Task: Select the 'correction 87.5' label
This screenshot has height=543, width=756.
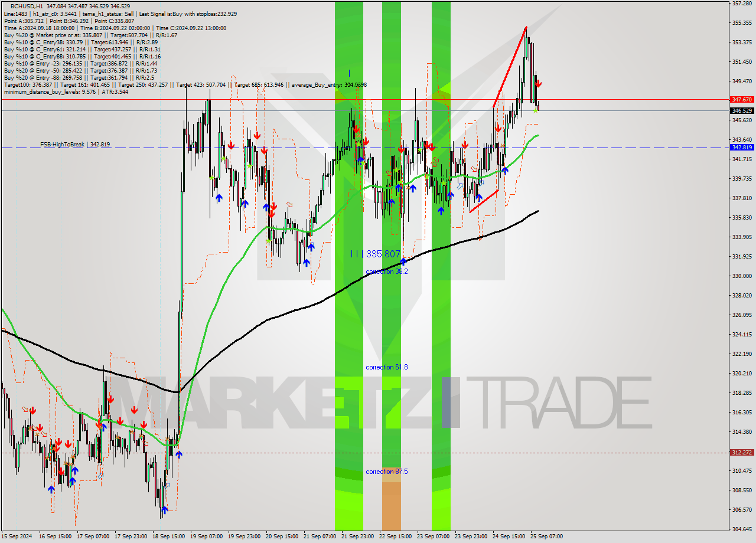Action: 386,472
